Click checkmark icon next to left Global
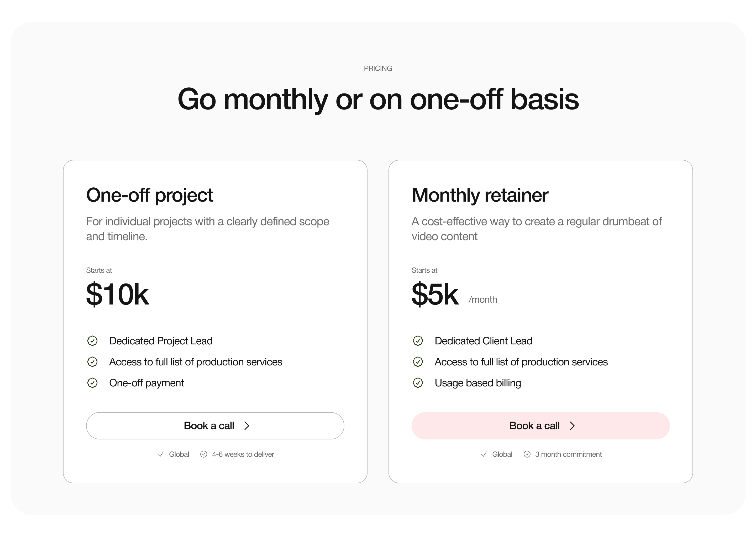 (x=161, y=454)
